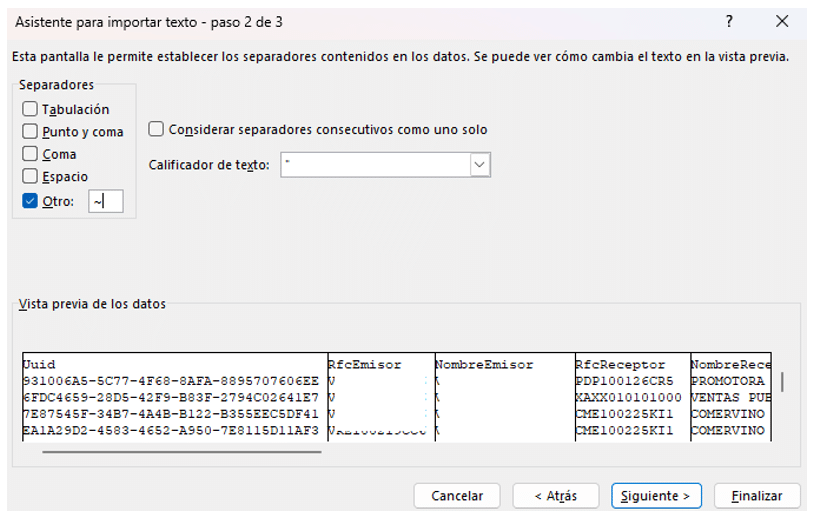Screen dimensions: 816x516
Task: Select the Uuid column in preview
Action: tap(170, 365)
